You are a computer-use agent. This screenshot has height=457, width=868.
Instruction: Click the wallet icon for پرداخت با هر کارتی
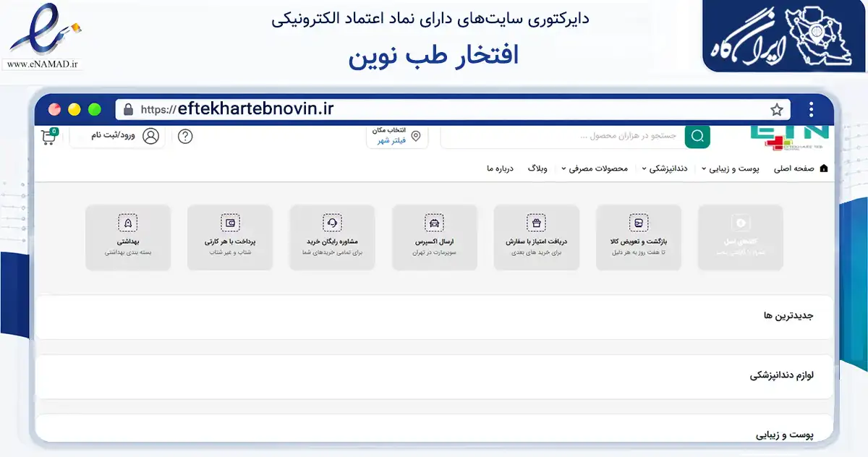[230, 223]
